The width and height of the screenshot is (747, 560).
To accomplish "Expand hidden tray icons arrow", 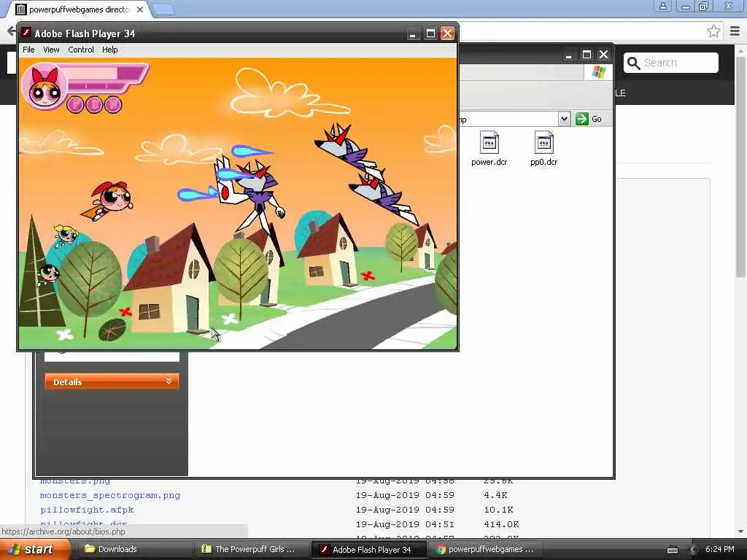I will [692, 550].
